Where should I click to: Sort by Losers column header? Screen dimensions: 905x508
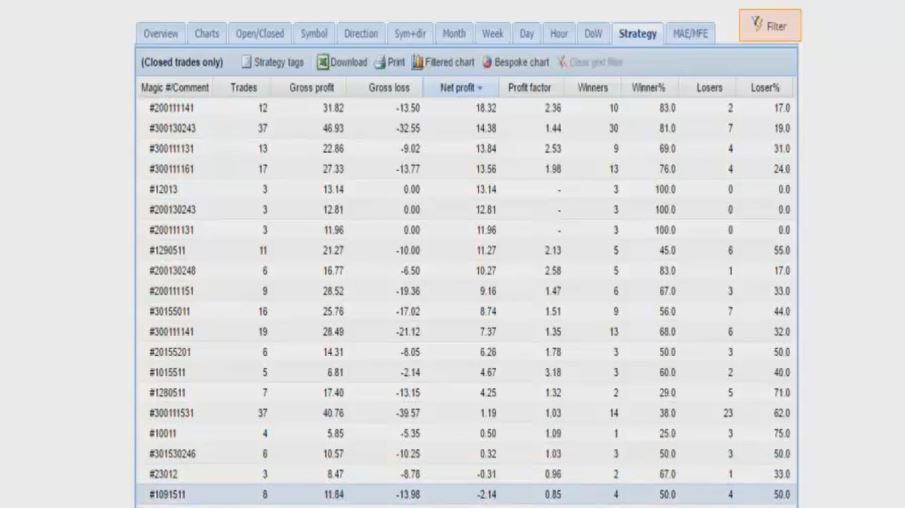(709, 88)
